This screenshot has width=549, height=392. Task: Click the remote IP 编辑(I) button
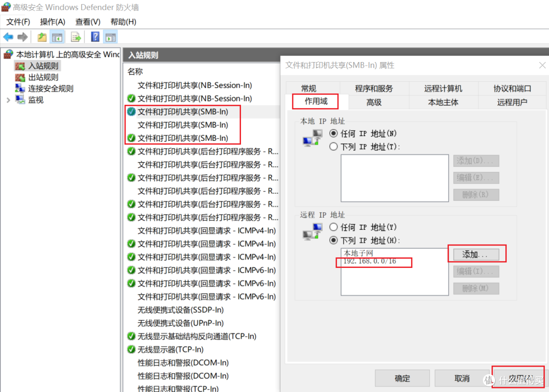tap(476, 271)
